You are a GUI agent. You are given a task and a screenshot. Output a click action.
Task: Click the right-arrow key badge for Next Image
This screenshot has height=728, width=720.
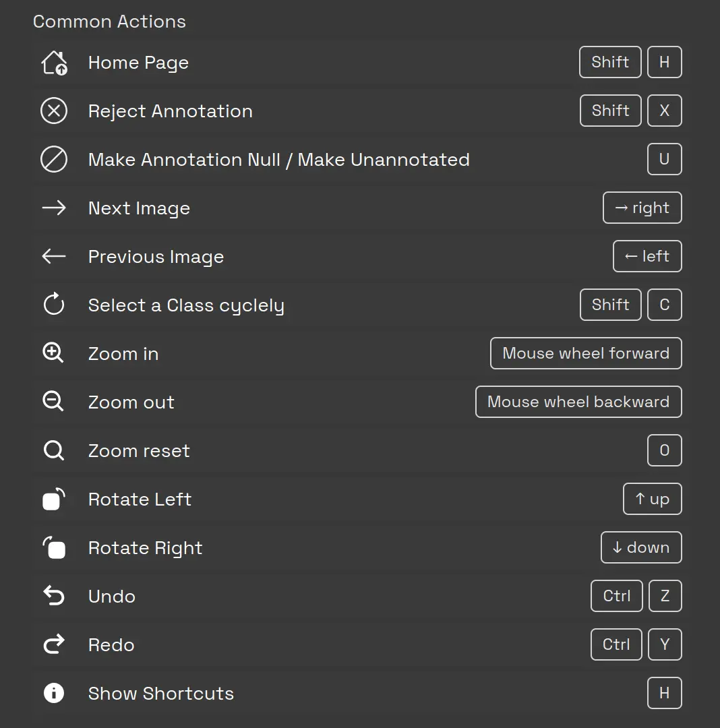[642, 208]
